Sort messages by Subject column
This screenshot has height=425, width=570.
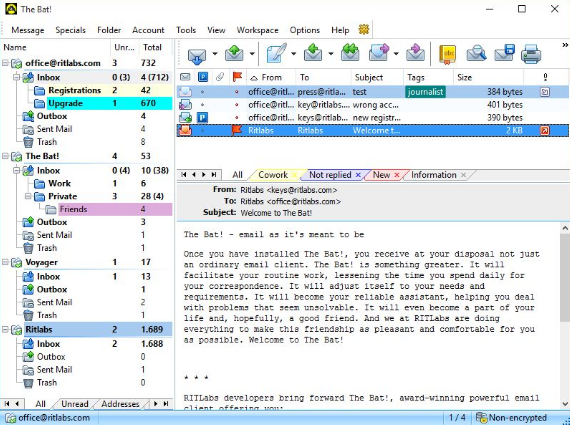[x=377, y=77]
